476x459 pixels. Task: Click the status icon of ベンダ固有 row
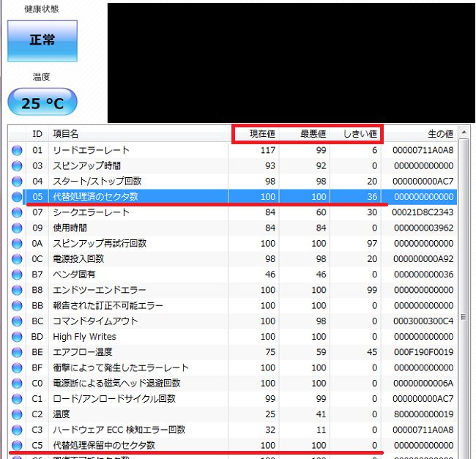click(17, 275)
